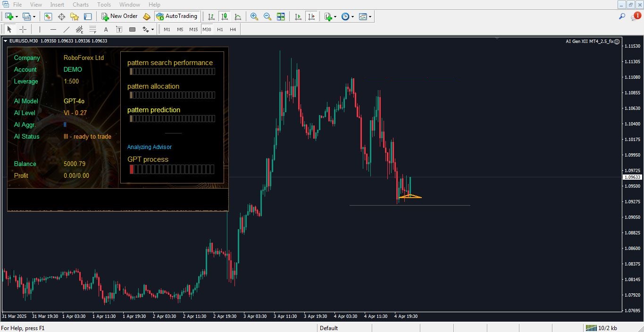
Task: Click the notification alert icon
Action: pyautogui.click(x=636, y=17)
